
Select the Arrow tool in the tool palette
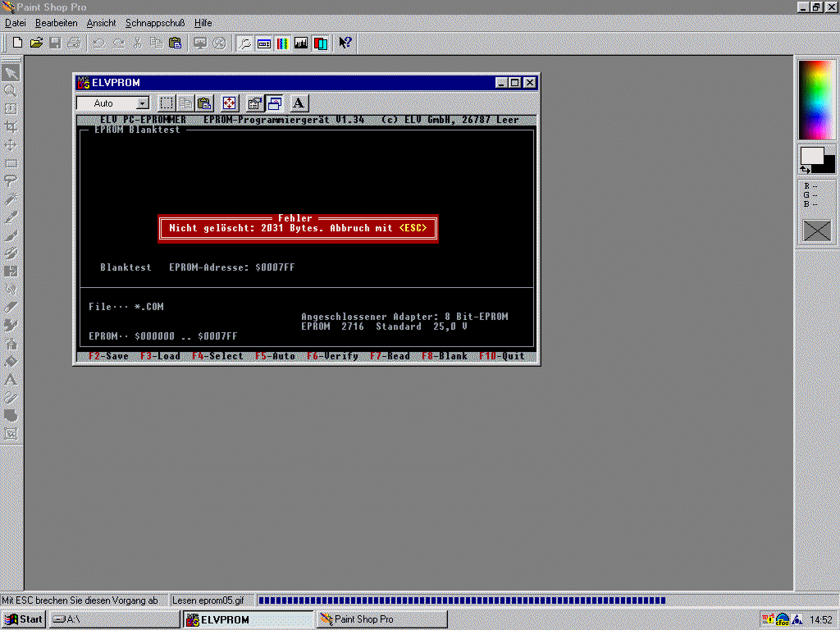[11, 73]
